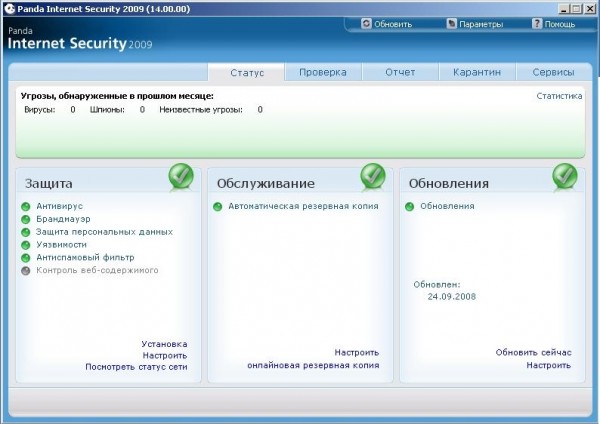
Task: Switch to the Статус tab
Action: [x=247, y=72]
